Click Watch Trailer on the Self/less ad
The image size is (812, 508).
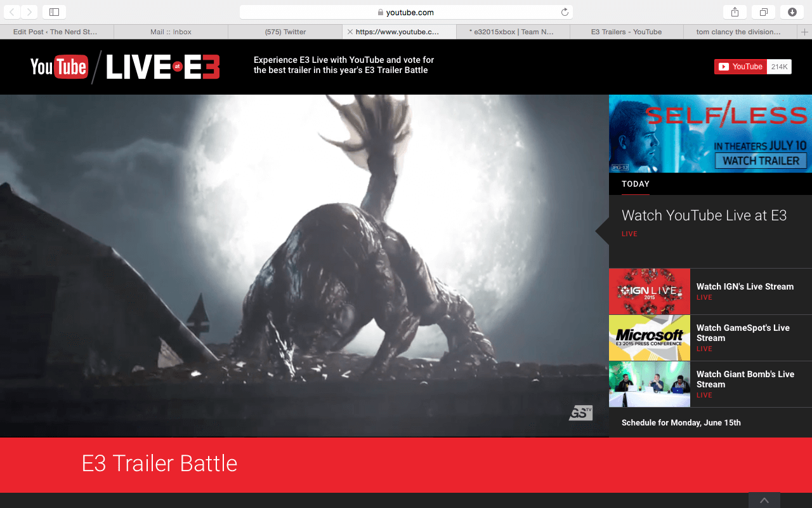point(761,161)
